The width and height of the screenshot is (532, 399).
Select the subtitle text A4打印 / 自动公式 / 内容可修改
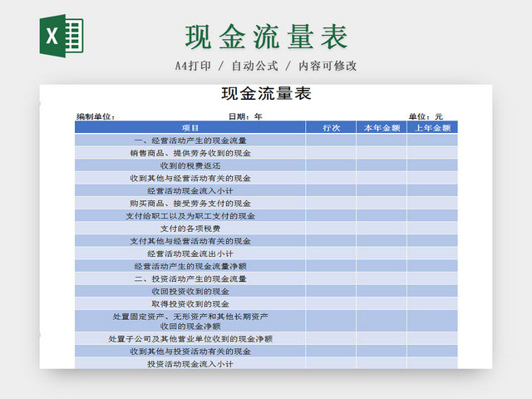(x=266, y=66)
